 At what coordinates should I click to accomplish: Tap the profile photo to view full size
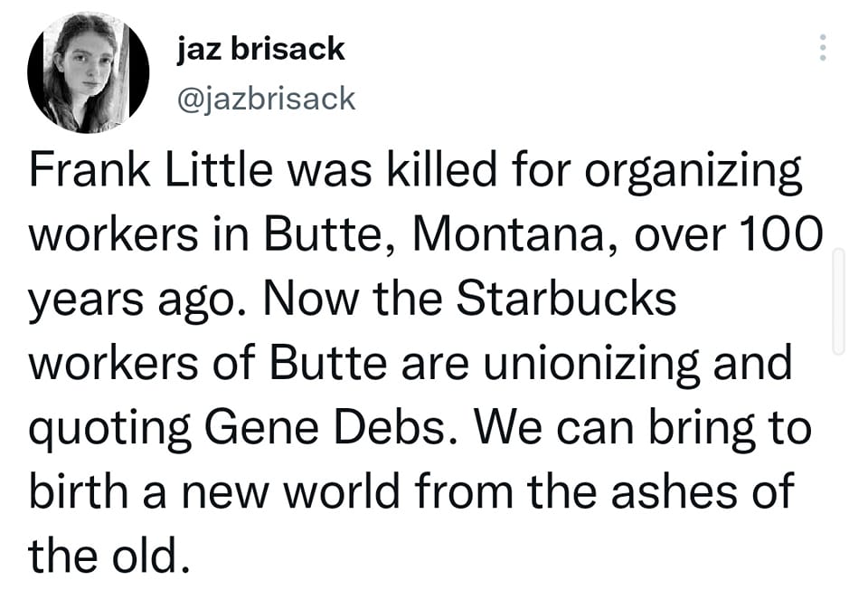tap(90, 68)
